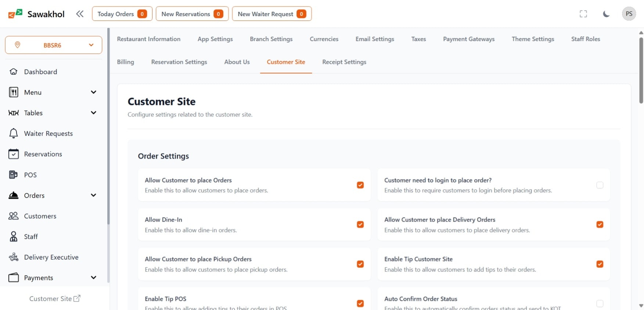The height and width of the screenshot is (310, 644).
Task: Go to Dashboard in sidebar
Action: tap(40, 72)
